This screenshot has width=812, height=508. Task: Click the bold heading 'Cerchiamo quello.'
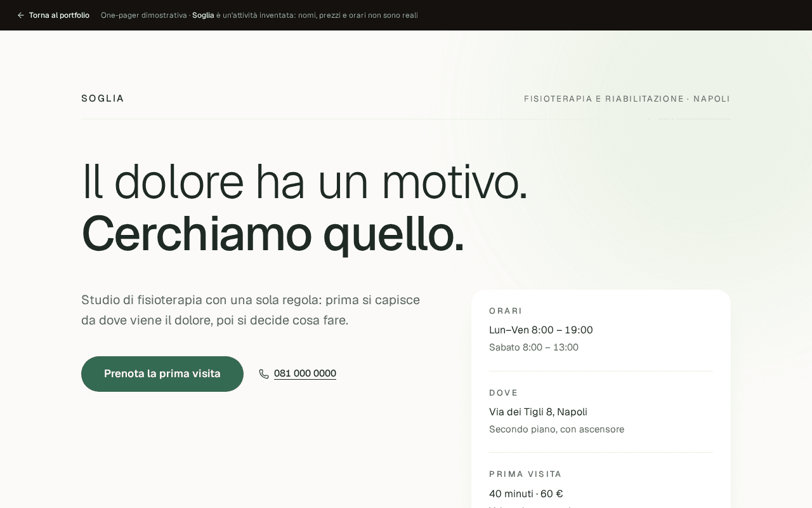pos(273,234)
